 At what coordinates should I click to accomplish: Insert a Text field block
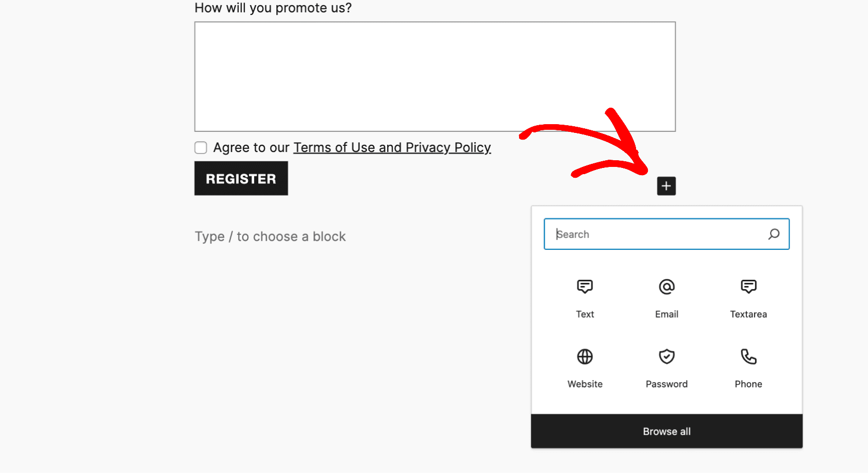[x=585, y=299]
